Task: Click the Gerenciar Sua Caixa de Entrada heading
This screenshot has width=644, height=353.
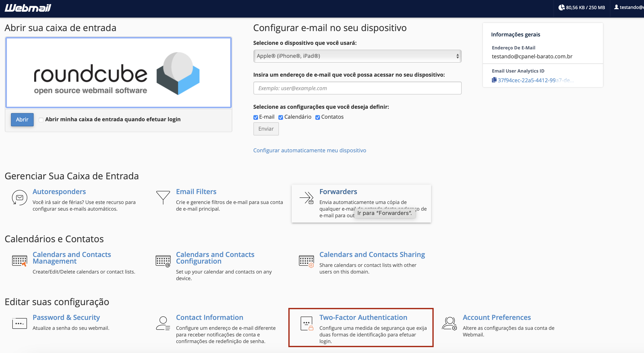Action: 72,176
